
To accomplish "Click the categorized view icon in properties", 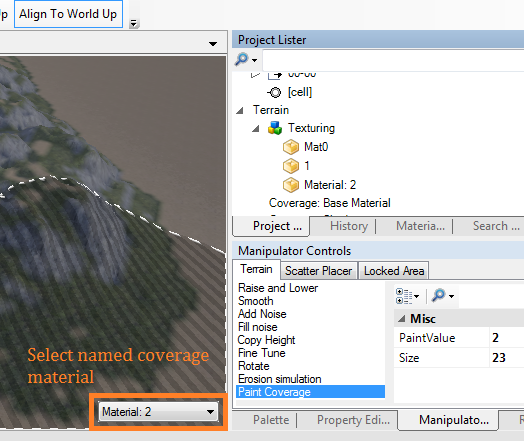I will [404, 296].
